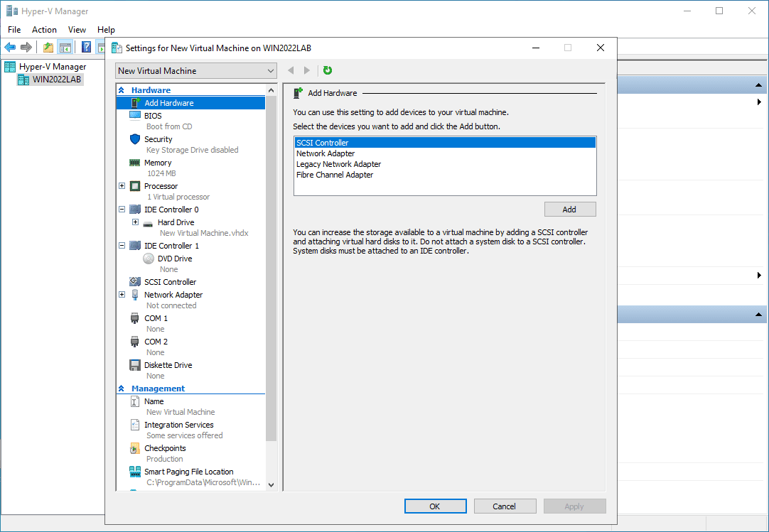Open the New Virtual Machine dropdown
The width and height of the screenshot is (769, 532).
[196, 71]
